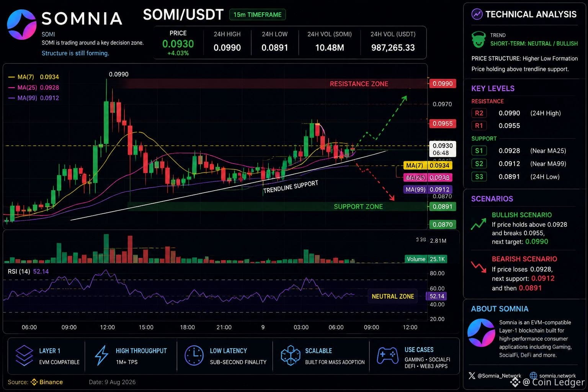Click the SHORT-TERM: NEUTRAL / BULLISH trend text

tap(534, 44)
